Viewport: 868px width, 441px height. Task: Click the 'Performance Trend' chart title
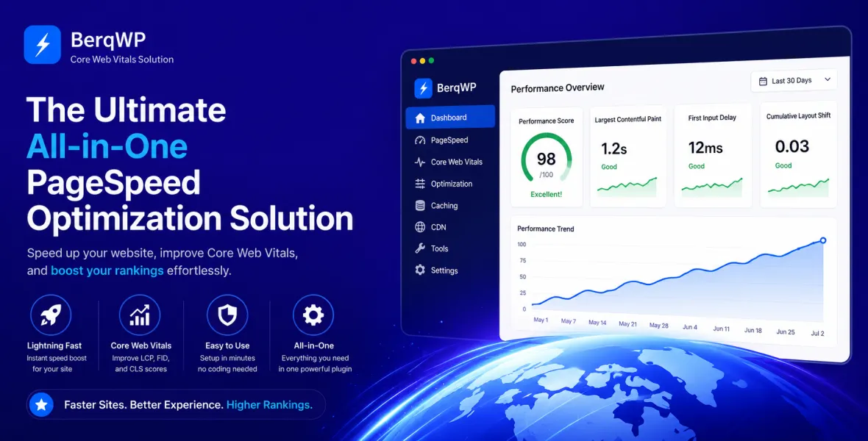[x=545, y=229]
